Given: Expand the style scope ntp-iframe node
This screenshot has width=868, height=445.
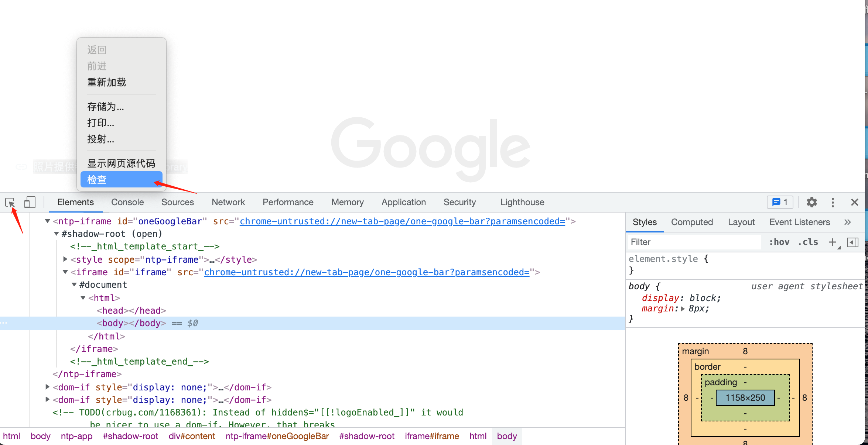Looking at the screenshot, I should pos(65,259).
